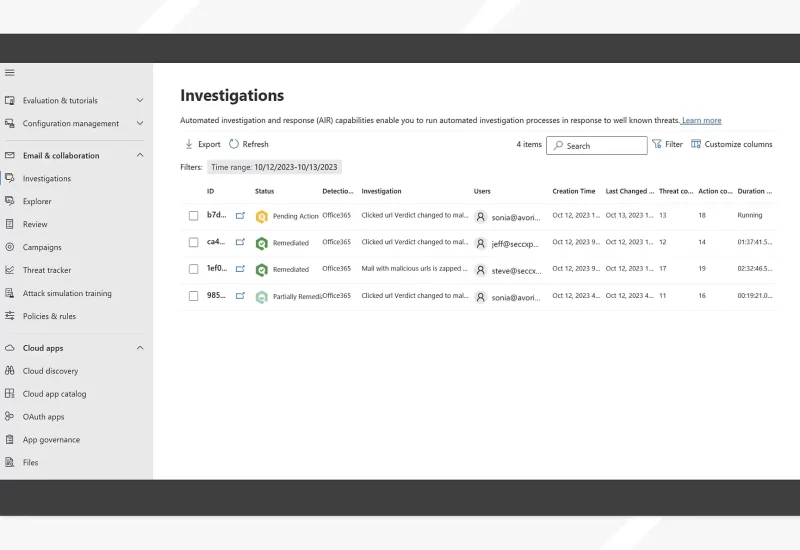Select checkbox for investigation ca4
800x550 pixels.
tap(193, 242)
